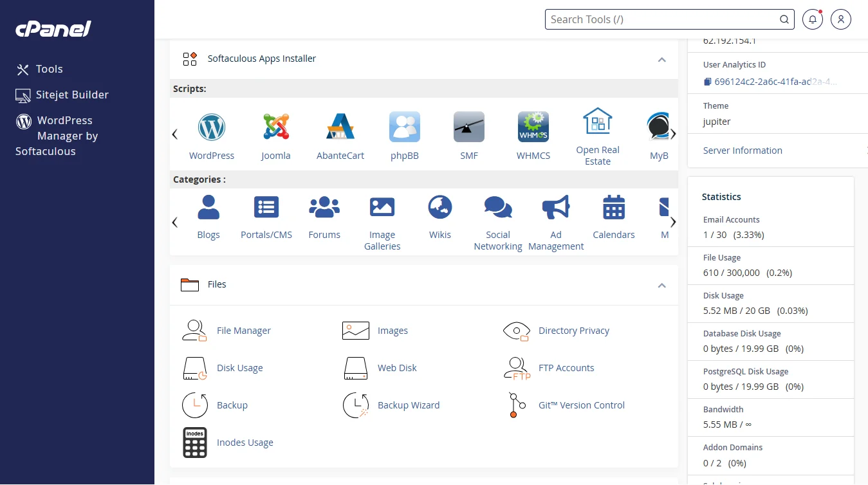Open the FTP Accounts link
868x485 pixels.
[566, 368]
